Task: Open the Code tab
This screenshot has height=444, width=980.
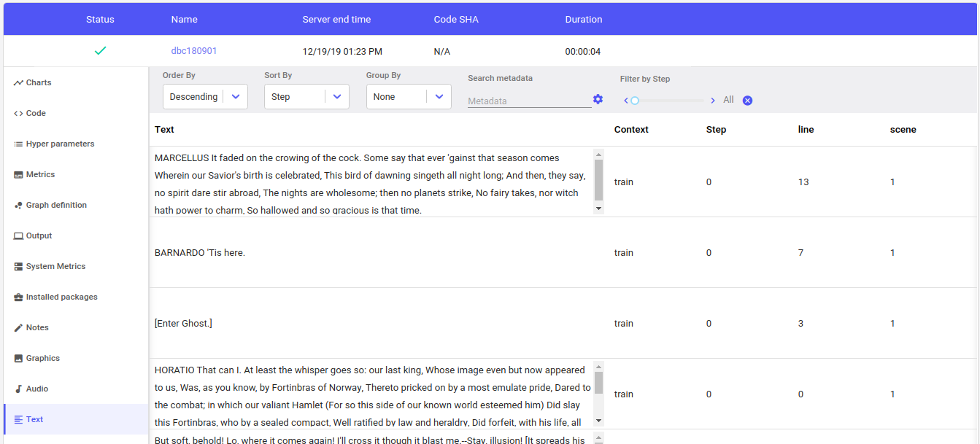Action: pos(76,113)
